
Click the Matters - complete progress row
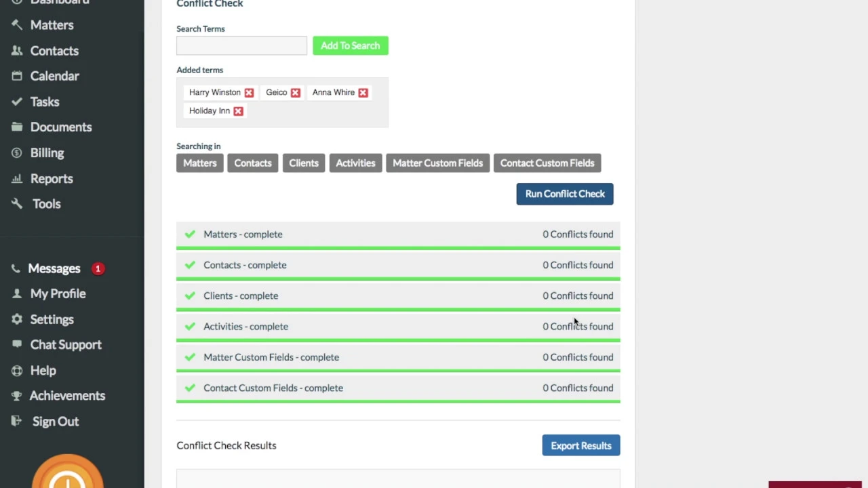[398, 235]
